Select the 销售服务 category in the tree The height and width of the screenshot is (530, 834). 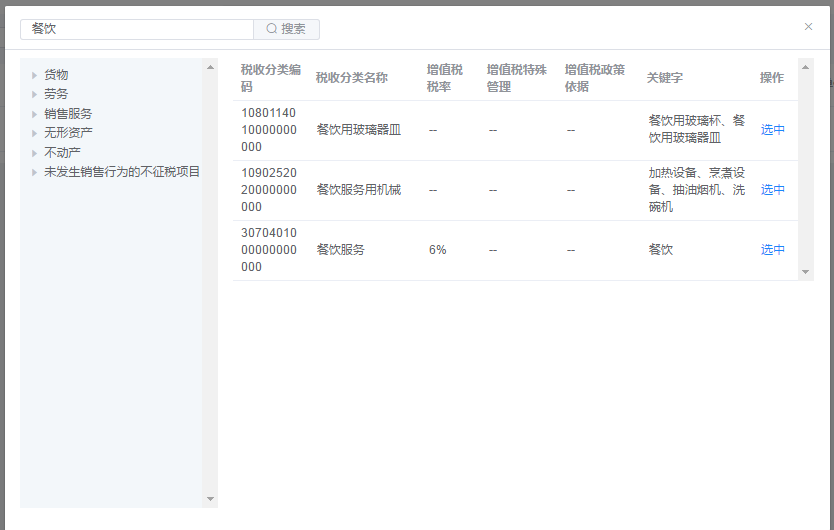point(68,114)
